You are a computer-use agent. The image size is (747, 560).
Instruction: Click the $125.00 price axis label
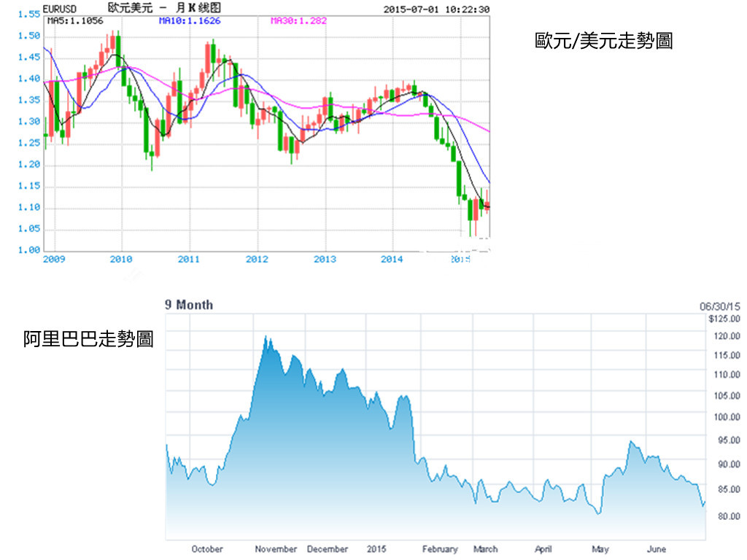click(724, 319)
